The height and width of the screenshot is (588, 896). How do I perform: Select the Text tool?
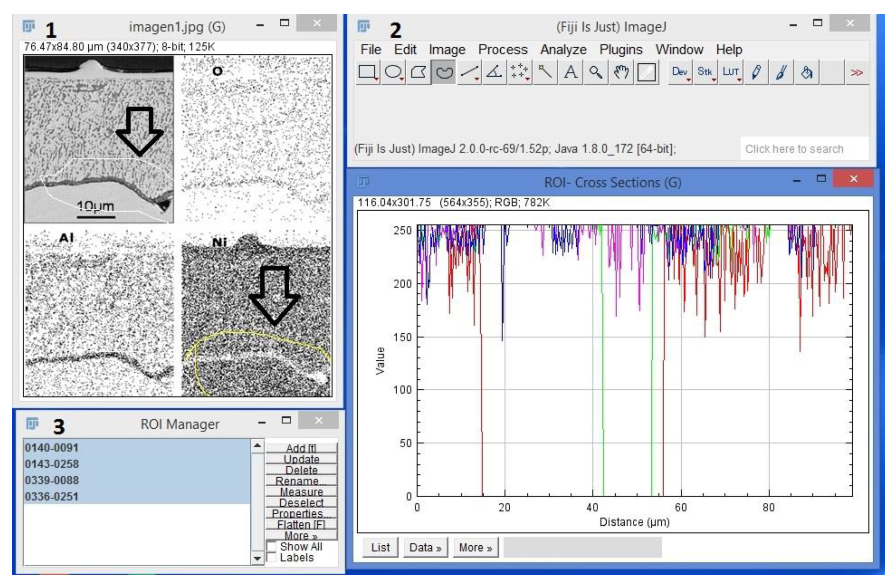pyautogui.click(x=570, y=72)
